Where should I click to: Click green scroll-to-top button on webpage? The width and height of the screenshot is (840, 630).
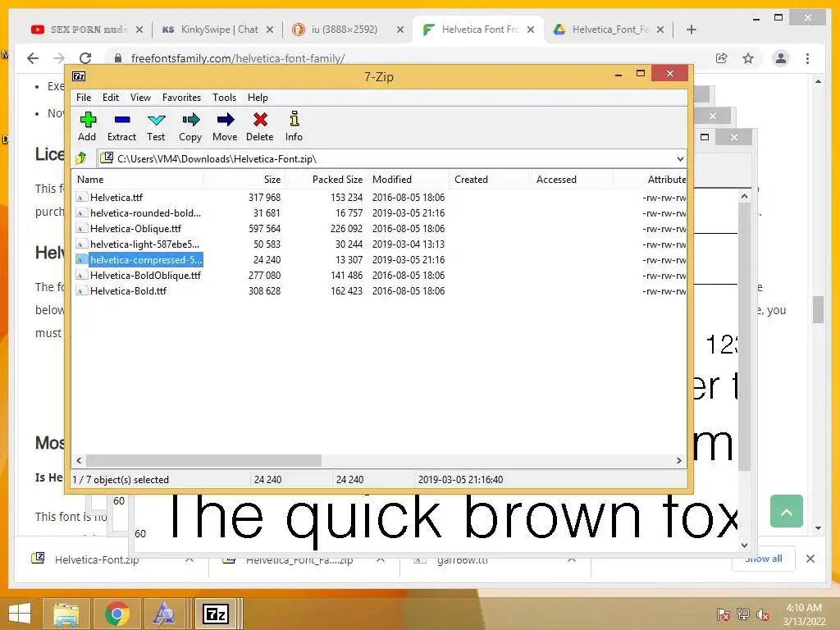pyautogui.click(x=787, y=511)
